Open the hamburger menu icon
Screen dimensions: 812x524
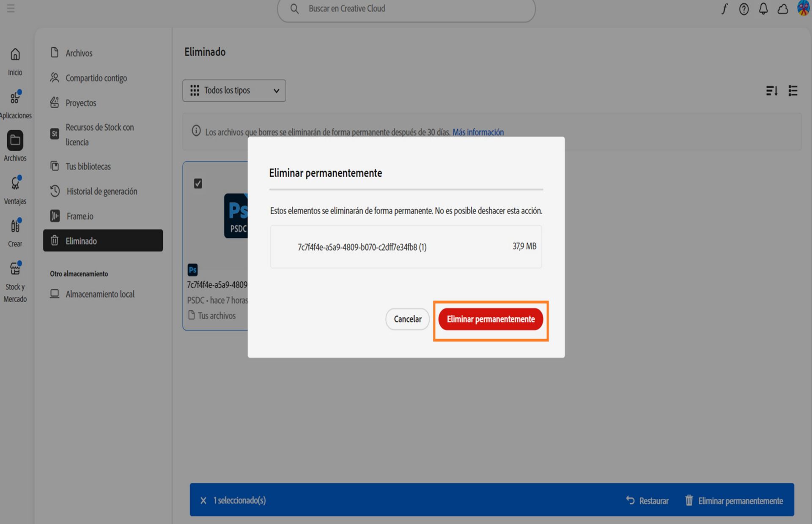[x=11, y=8]
